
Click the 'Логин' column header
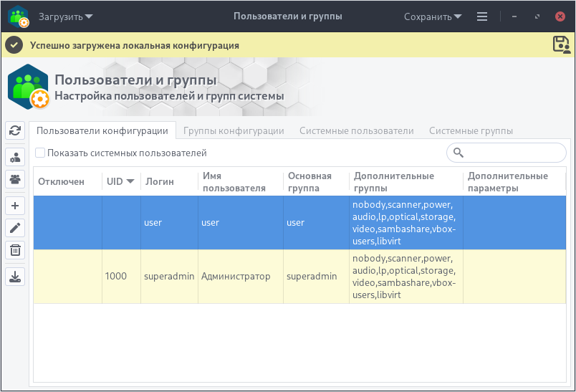coord(160,182)
